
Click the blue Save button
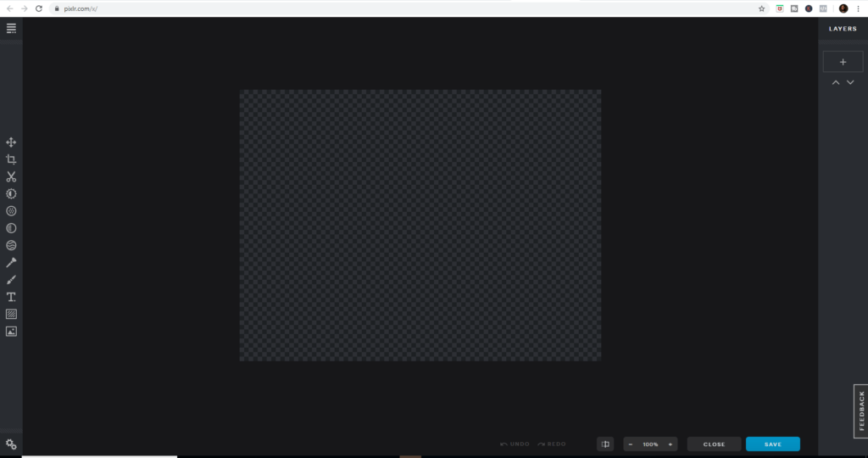pos(772,444)
